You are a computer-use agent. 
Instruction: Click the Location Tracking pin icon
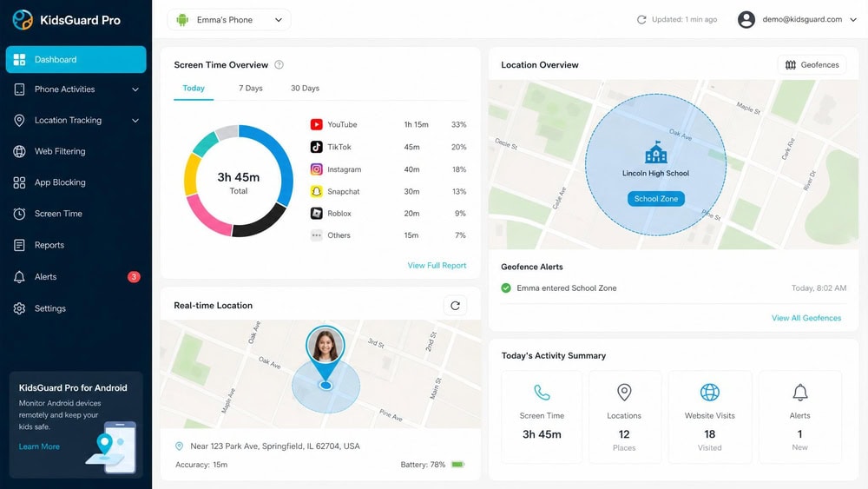(x=19, y=120)
